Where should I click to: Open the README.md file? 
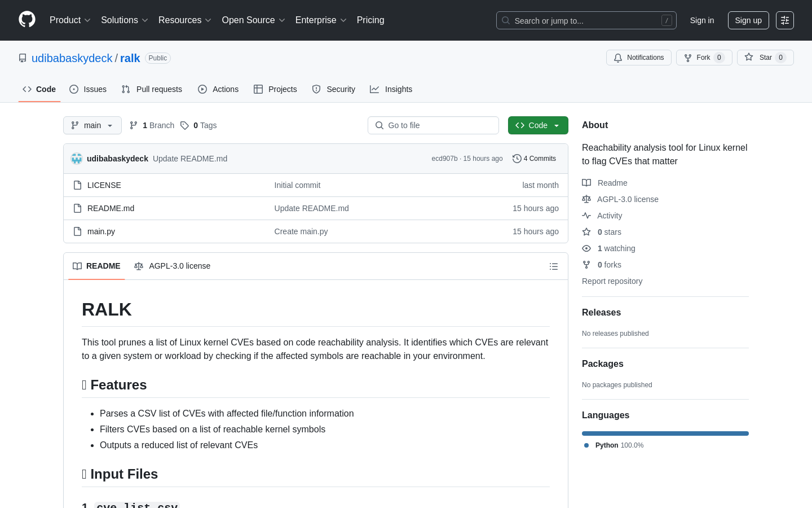point(111,208)
